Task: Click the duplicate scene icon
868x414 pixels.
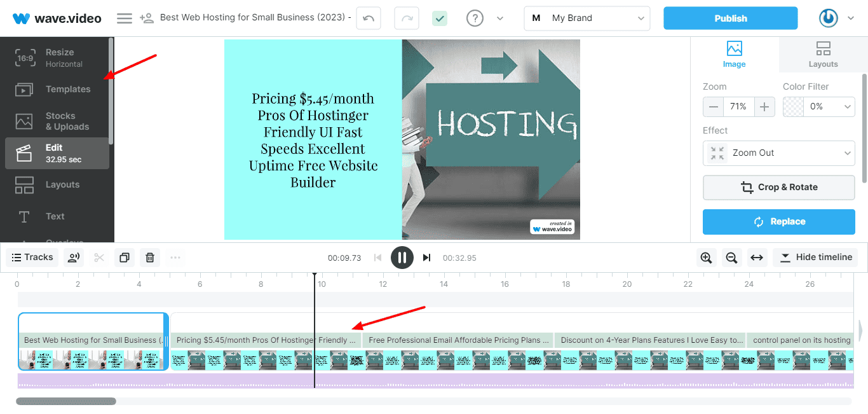Action: 125,258
